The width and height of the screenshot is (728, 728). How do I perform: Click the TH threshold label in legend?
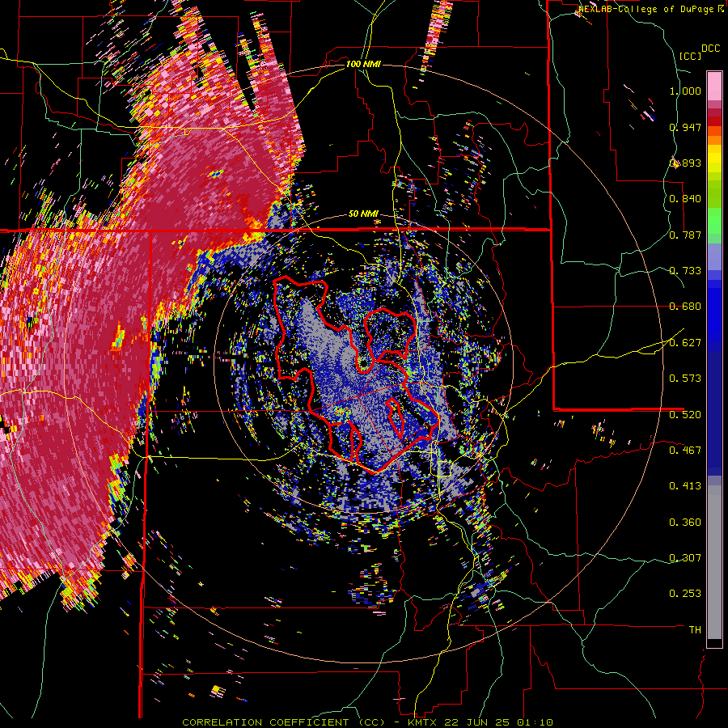pos(695,630)
